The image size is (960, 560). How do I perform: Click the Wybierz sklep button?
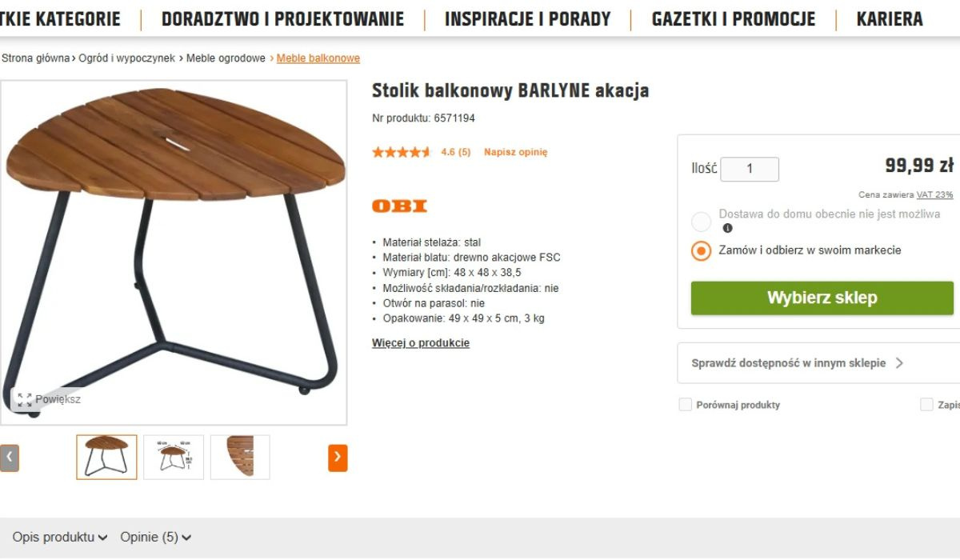click(x=822, y=298)
